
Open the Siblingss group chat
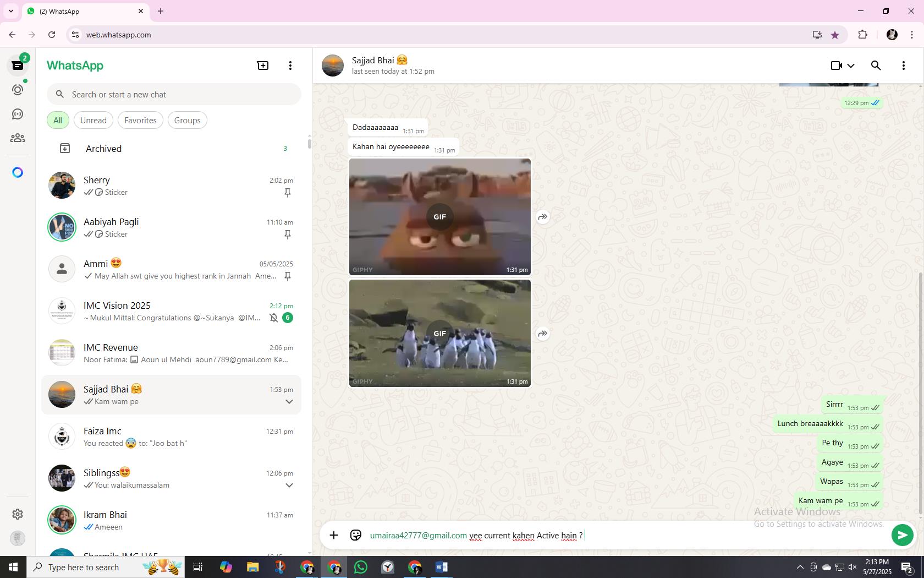coord(171,479)
